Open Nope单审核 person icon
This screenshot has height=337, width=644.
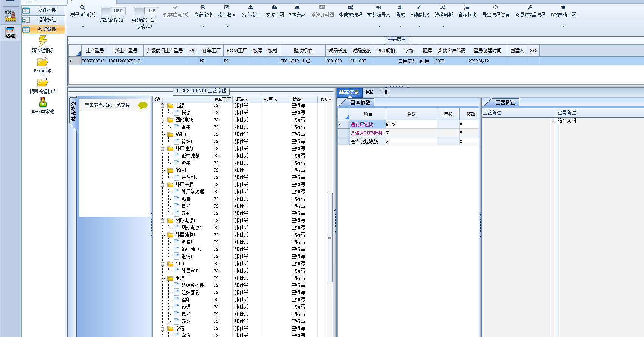43,102
